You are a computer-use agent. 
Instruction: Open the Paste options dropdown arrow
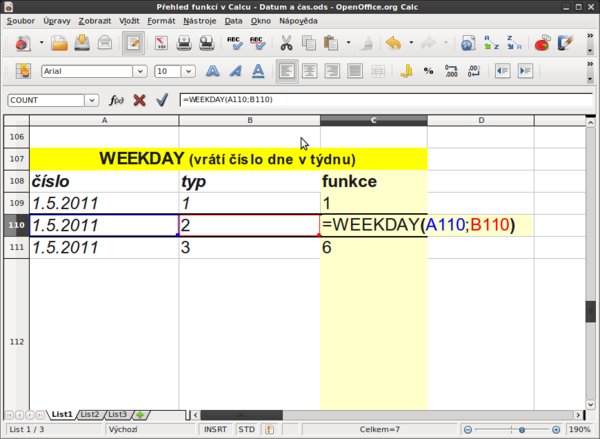click(x=348, y=42)
